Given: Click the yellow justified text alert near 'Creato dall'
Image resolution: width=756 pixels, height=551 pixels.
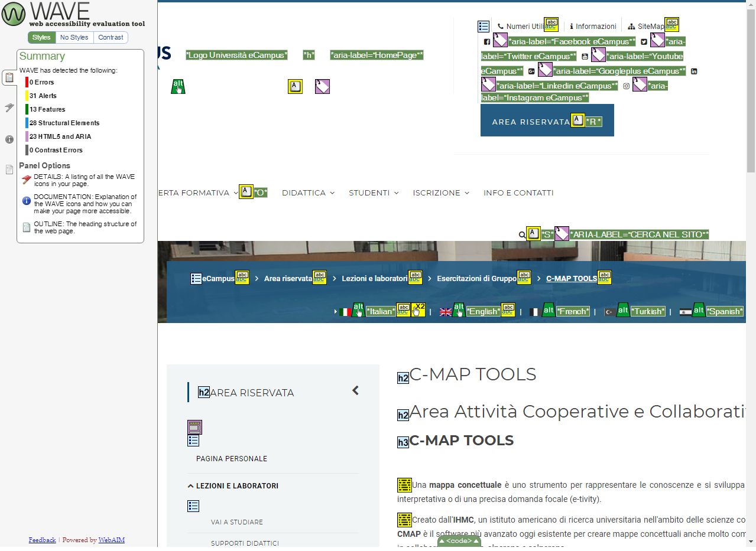Looking at the screenshot, I should coord(404,520).
